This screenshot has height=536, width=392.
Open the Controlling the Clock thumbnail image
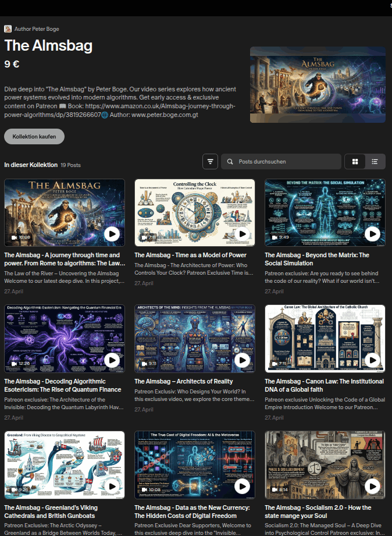[195, 212]
